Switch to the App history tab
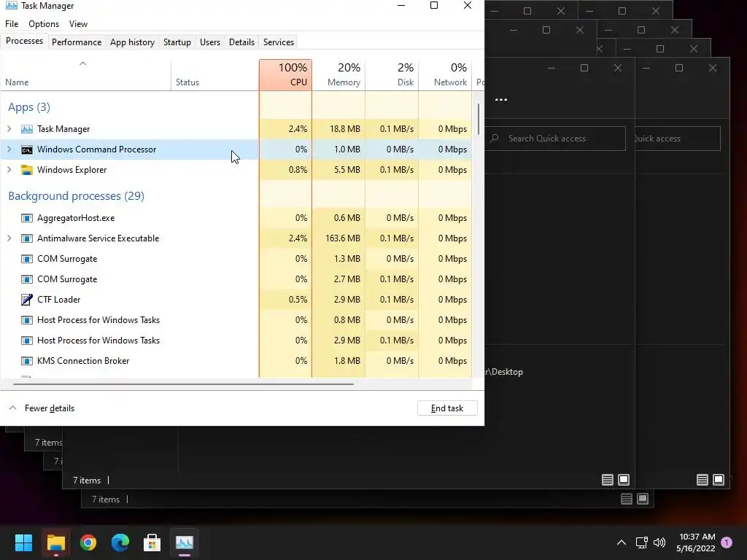The image size is (747, 560). [132, 42]
